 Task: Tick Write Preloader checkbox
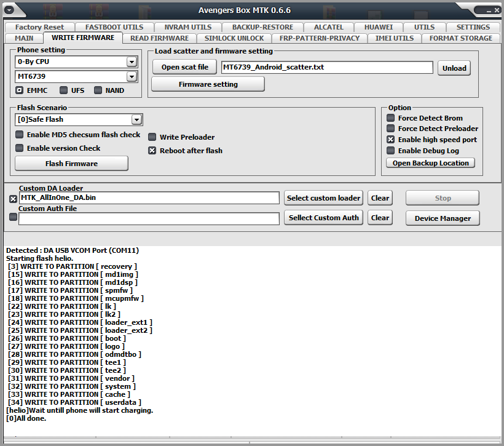click(152, 137)
